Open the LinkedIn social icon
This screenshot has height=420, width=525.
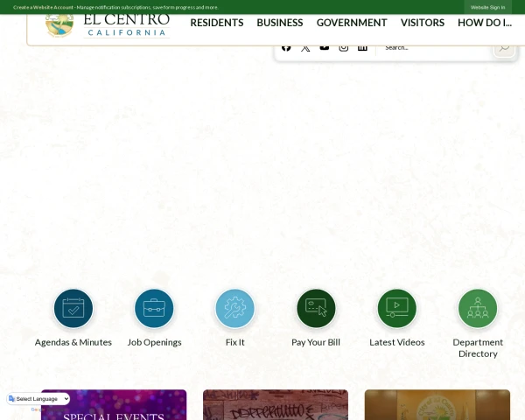point(362,47)
